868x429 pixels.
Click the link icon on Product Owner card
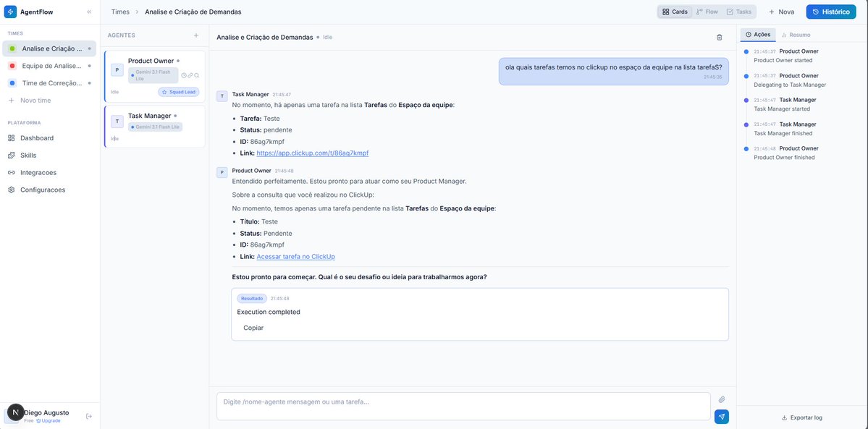click(x=190, y=75)
